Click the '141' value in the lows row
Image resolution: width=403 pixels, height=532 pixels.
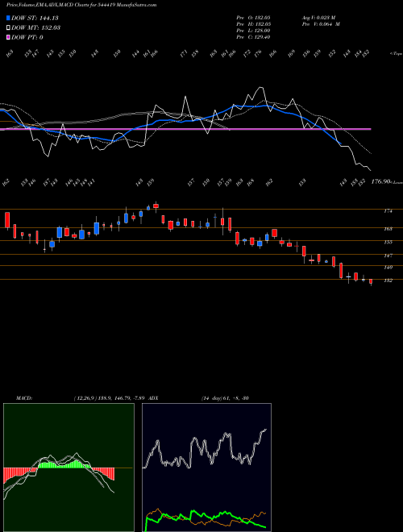pos(90,183)
